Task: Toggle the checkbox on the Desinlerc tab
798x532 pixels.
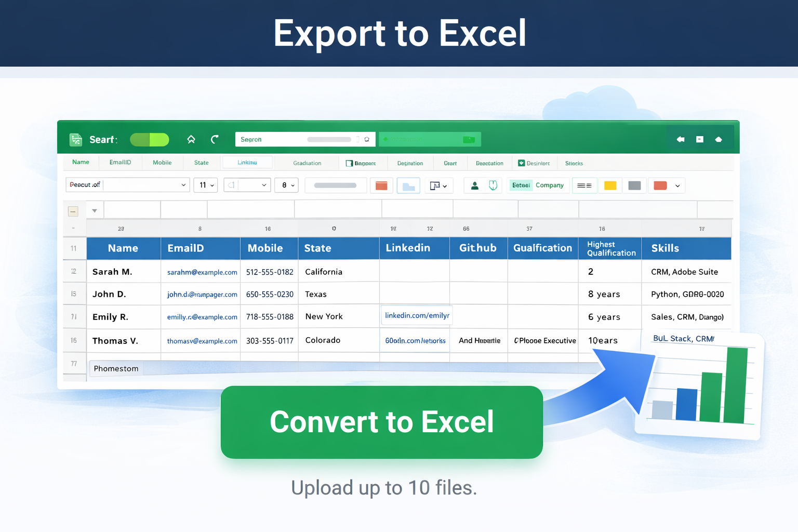Action: click(x=521, y=163)
